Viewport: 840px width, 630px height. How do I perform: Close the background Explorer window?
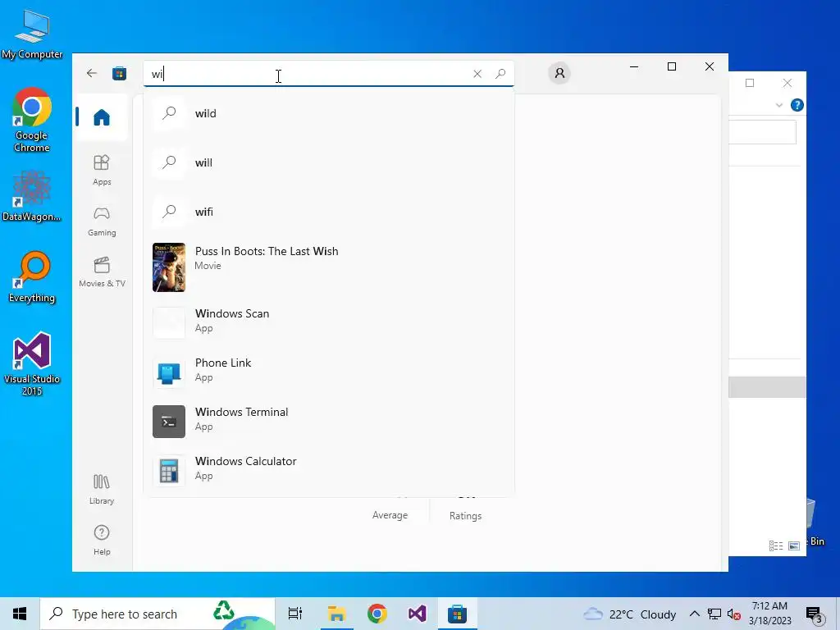click(787, 83)
